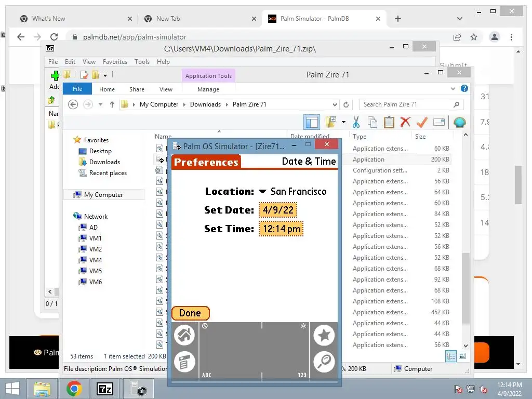Tap the Favorites star silkscreen icon
The width and height of the screenshot is (532, 399).
click(x=324, y=335)
